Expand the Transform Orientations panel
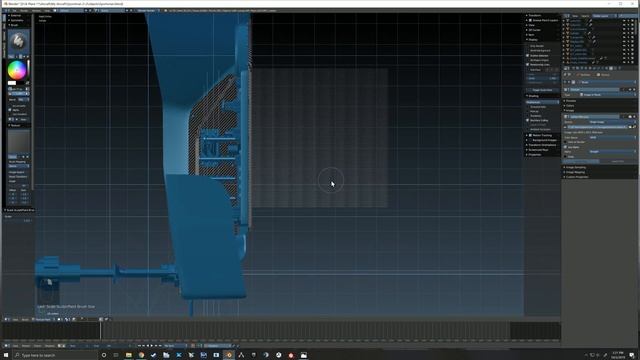The image size is (640, 360). pyautogui.click(x=541, y=145)
